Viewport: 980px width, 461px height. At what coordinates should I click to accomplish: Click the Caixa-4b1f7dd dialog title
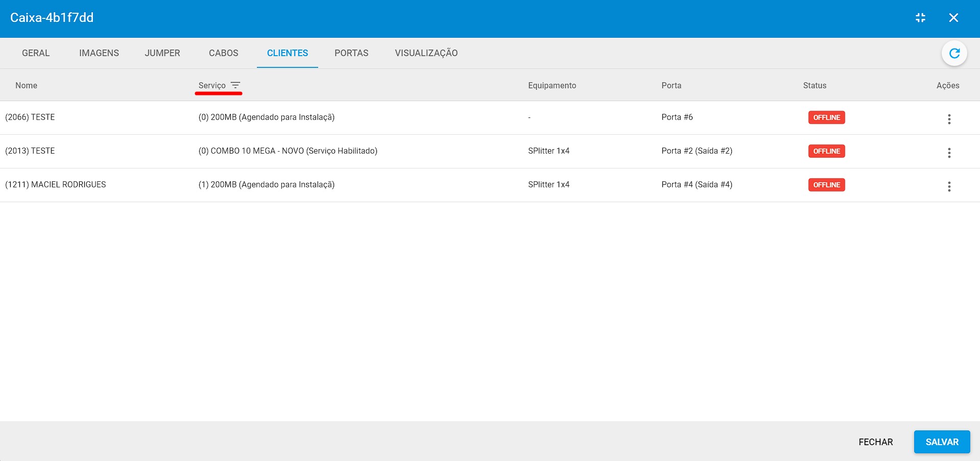tap(52, 18)
